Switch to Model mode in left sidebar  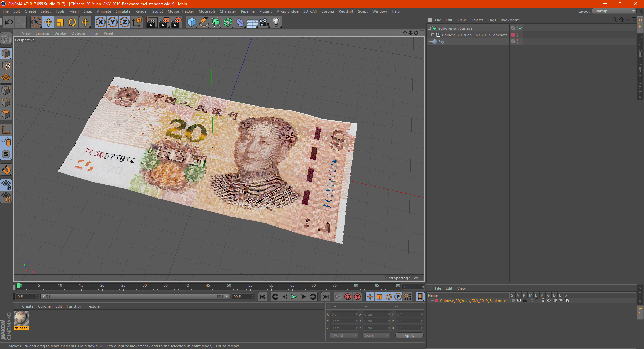[6, 53]
